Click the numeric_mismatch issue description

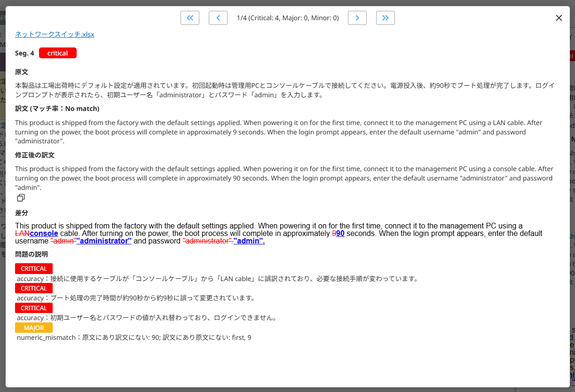click(x=134, y=337)
